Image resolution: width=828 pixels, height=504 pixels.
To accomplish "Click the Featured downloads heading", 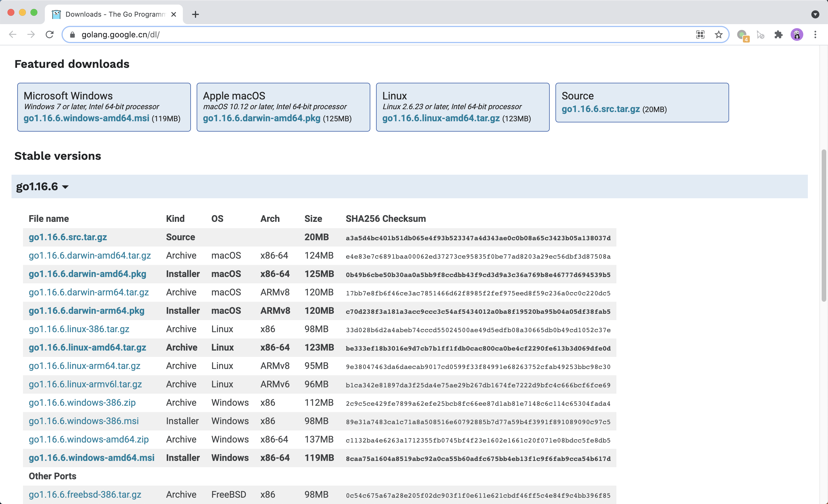I will coord(72,64).
